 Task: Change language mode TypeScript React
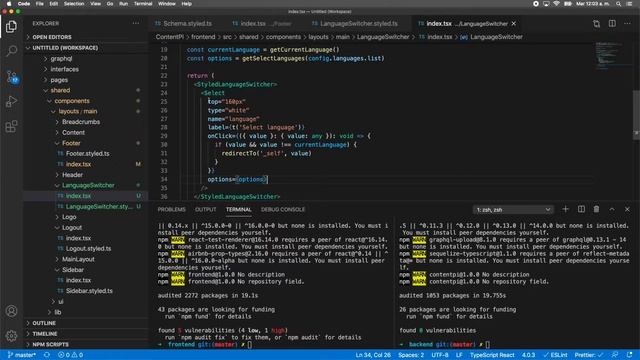pyautogui.click(x=492, y=355)
